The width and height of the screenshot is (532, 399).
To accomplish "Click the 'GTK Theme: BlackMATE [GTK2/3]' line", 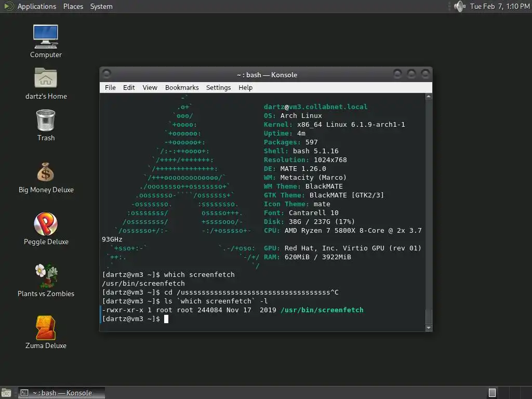I will pyautogui.click(x=324, y=195).
